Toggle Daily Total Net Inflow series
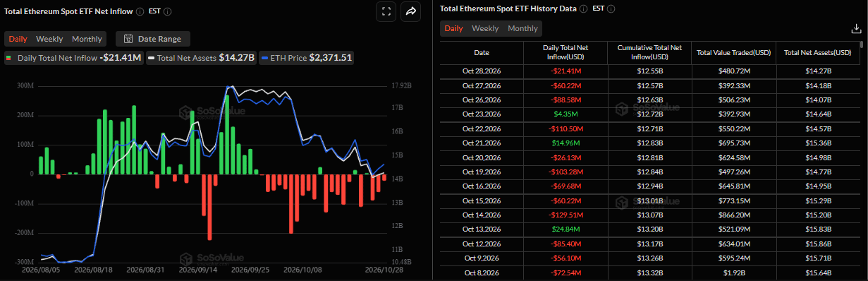 point(74,58)
